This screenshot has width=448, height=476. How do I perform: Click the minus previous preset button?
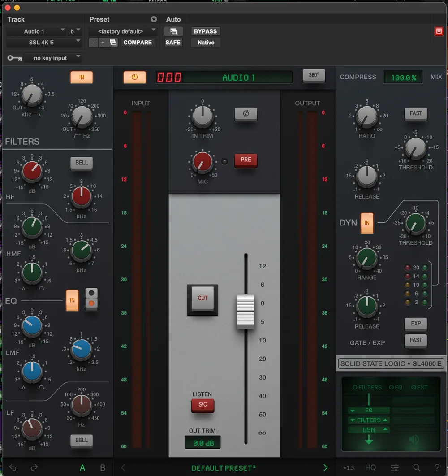pos(93,43)
